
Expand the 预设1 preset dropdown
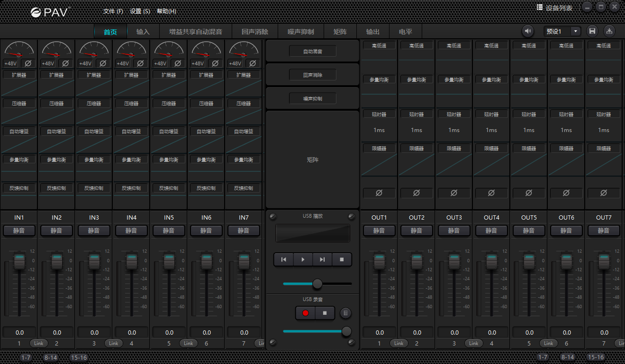[576, 31]
